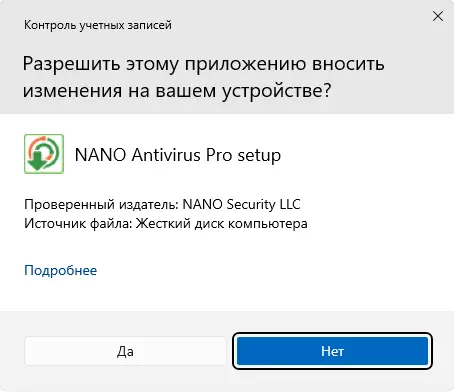This screenshot has height=392, width=454.
Task: Click the word LLC in the publisher line
Action: (290, 204)
